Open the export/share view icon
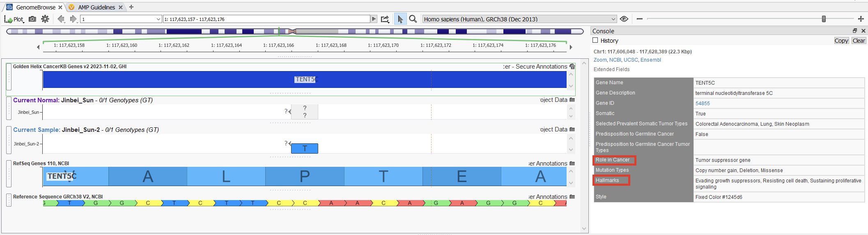This screenshot has width=868, height=235. (x=385, y=19)
